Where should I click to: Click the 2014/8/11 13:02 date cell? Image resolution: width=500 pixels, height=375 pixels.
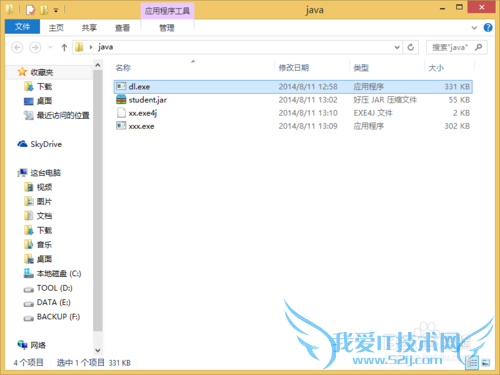tap(308, 100)
